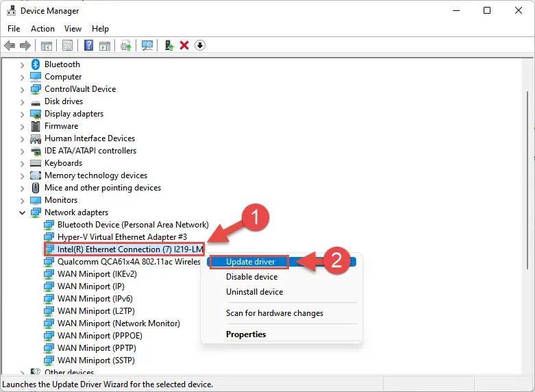Expand the Display adapters node
Viewport: 535px width, 392px height.
[22, 114]
